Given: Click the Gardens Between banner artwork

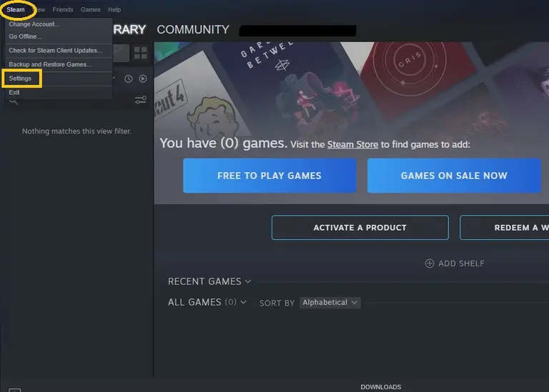Looking at the screenshot, I should [x=287, y=84].
